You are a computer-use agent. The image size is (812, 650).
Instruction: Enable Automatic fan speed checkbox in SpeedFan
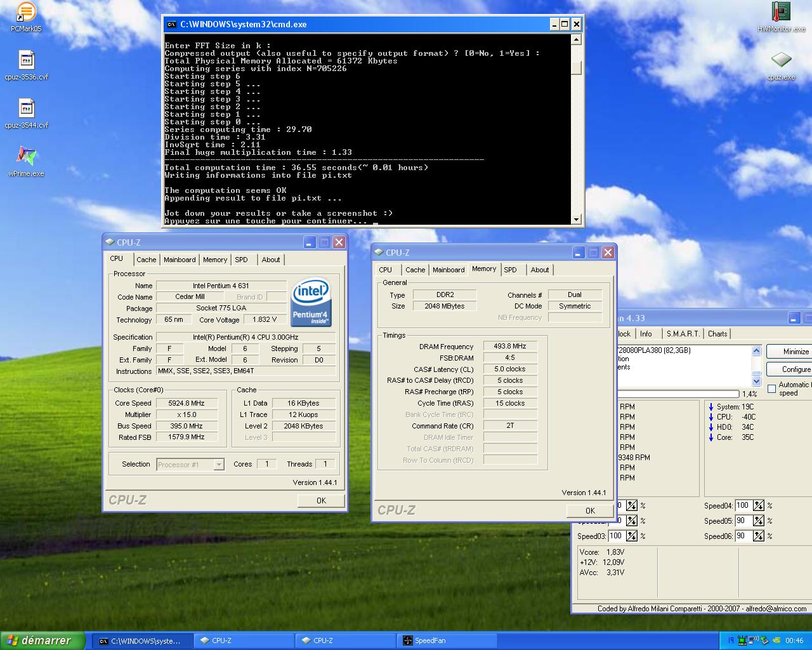pyautogui.click(x=771, y=388)
